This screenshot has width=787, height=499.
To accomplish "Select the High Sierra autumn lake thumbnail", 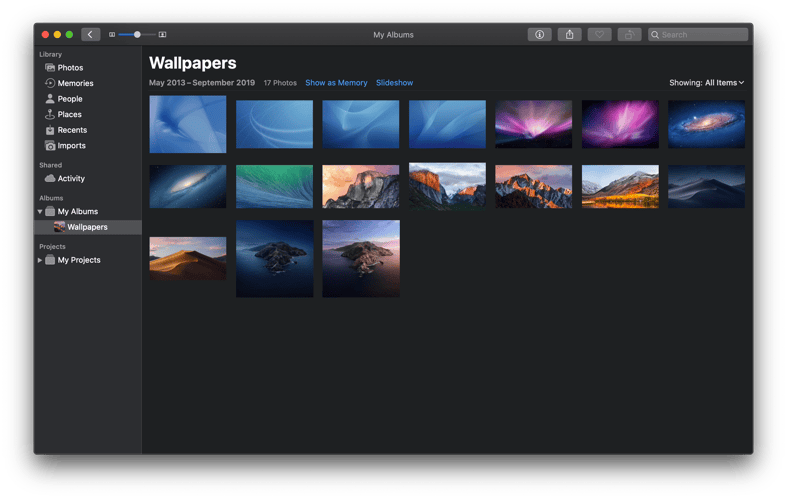I will [x=620, y=186].
